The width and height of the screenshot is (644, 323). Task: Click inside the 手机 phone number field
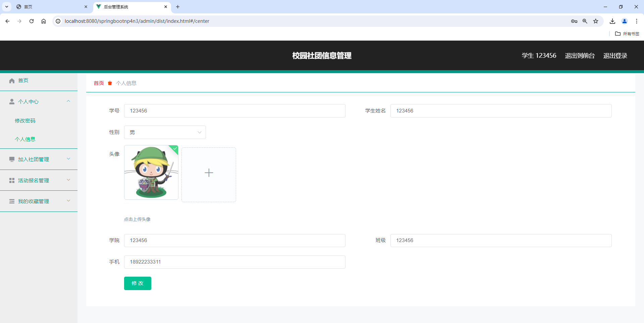[x=235, y=262]
